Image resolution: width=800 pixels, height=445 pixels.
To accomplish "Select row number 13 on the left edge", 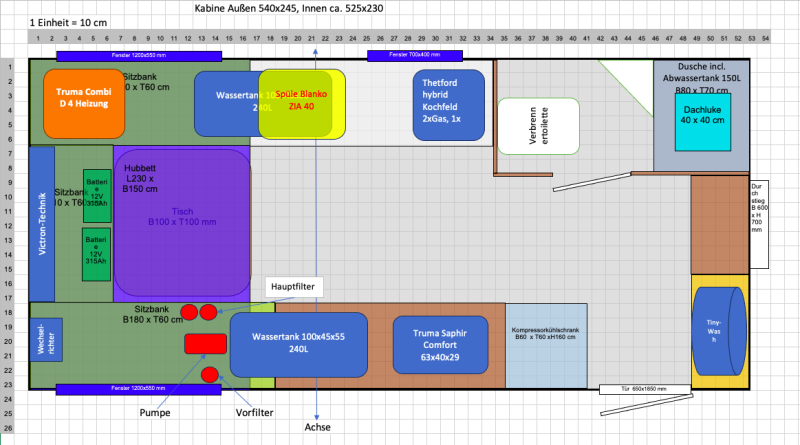I will pyautogui.click(x=8, y=240).
